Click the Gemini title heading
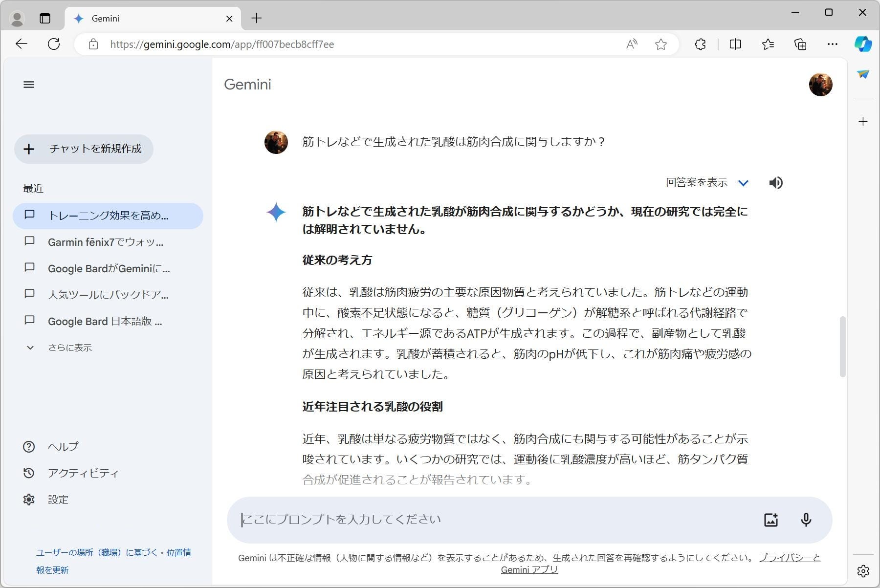 247,85
